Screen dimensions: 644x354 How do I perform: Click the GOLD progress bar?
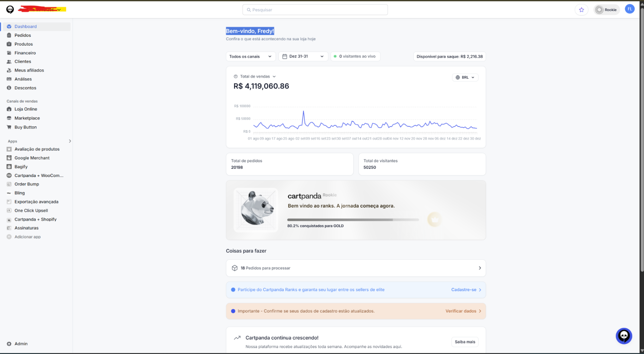pyautogui.click(x=353, y=220)
